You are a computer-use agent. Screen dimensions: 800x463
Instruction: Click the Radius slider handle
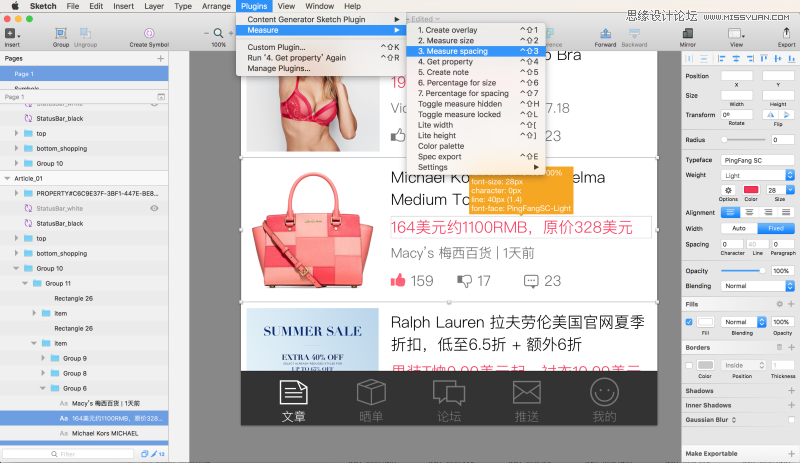[x=724, y=139]
